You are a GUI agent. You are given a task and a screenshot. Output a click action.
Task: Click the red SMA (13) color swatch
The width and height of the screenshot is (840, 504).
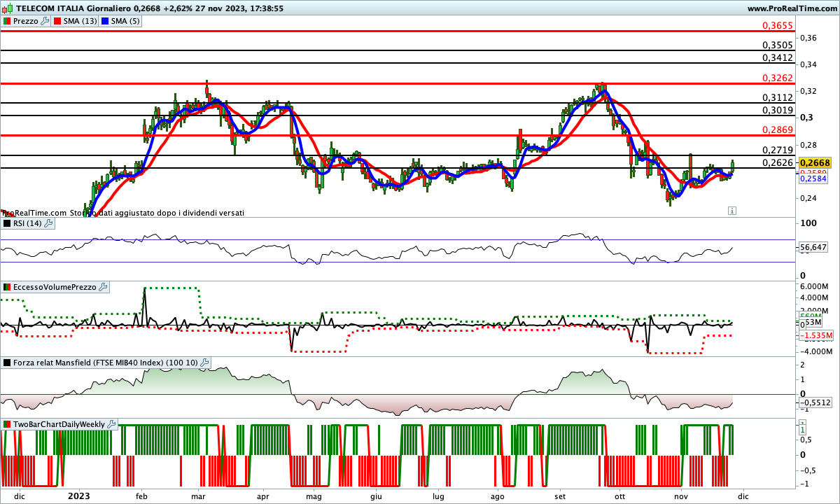tap(57, 21)
